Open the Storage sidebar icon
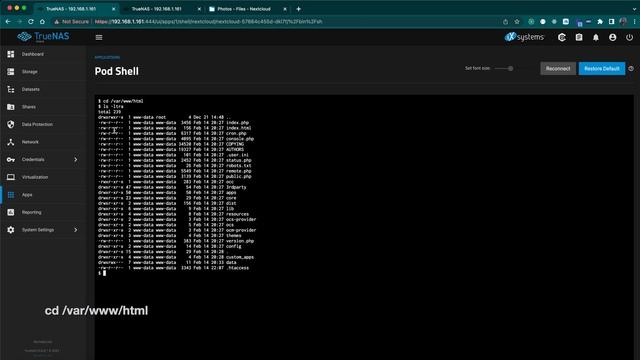This screenshot has width=640, height=360. (x=11, y=71)
